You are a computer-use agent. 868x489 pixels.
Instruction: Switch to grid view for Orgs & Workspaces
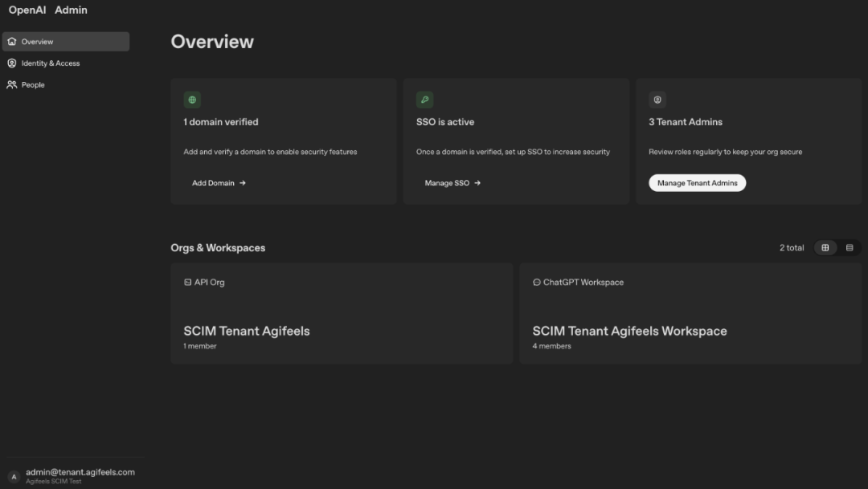(x=825, y=248)
